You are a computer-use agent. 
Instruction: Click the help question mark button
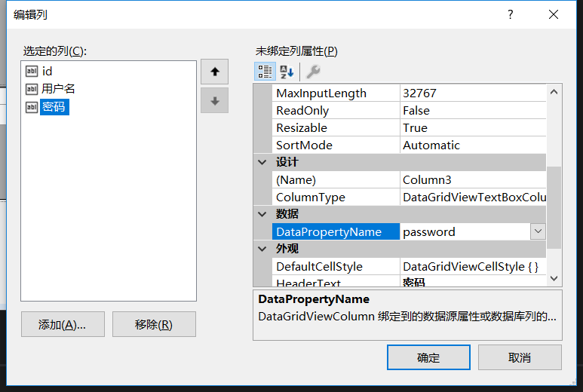510,14
